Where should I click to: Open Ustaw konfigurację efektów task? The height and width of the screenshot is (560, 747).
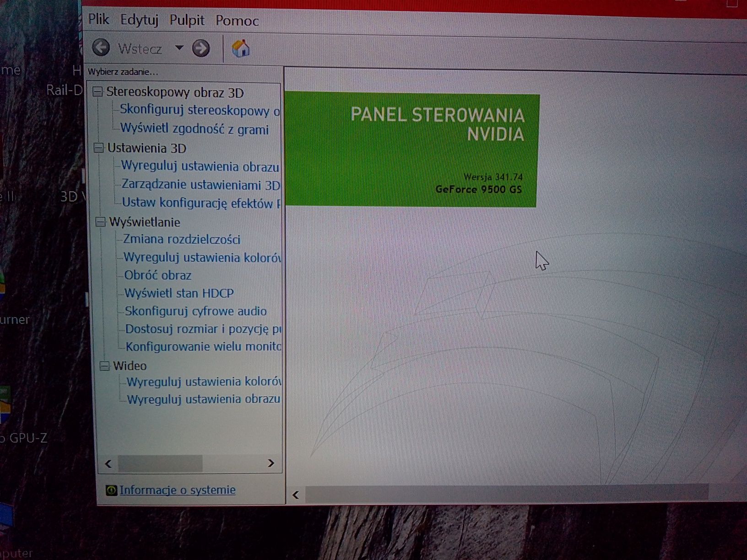(201, 203)
